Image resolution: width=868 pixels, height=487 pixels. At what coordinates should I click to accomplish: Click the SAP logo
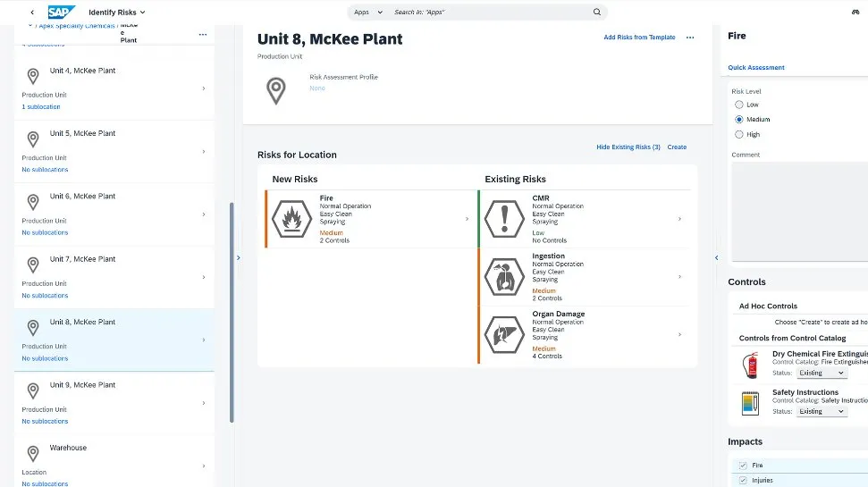click(x=62, y=13)
